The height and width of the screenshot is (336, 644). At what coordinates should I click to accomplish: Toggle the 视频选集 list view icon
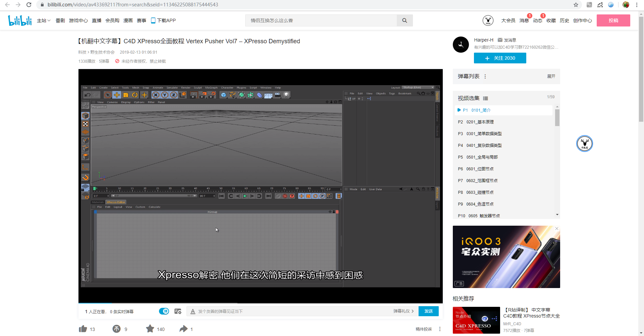(485, 98)
